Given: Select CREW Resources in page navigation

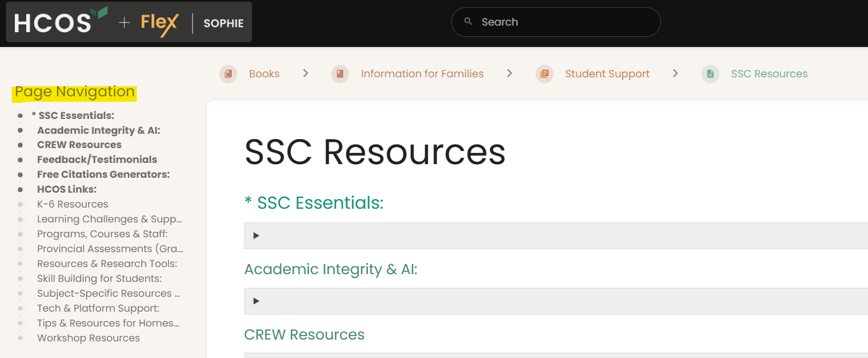Looking at the screenshot, I should click(79, 145).
